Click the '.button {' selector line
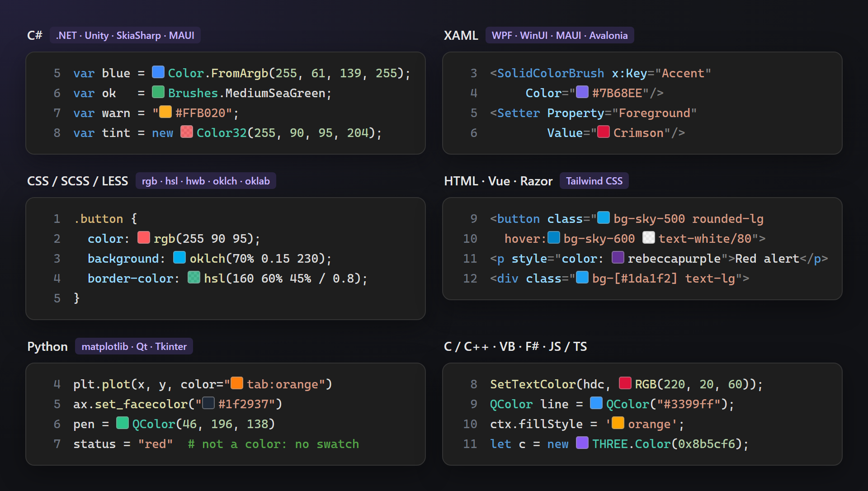The image size is (868, 491). click(105, 219)
